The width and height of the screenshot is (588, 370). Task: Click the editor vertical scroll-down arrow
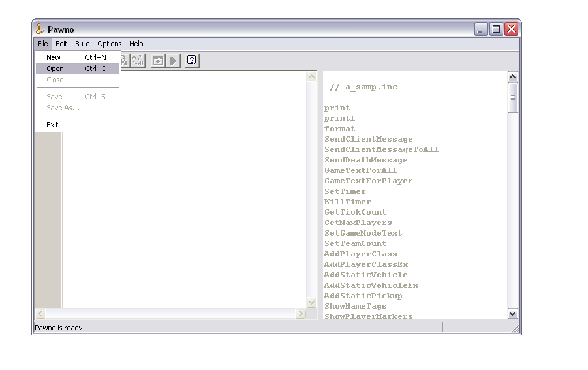click(312, 302)
